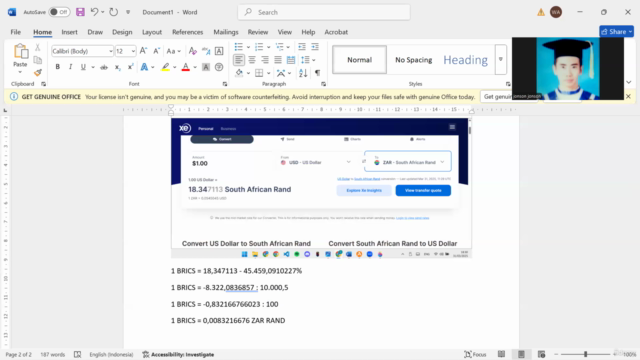
Task: Open the font name dropdown
Action: pyautogui.click(x=111, y=51)
